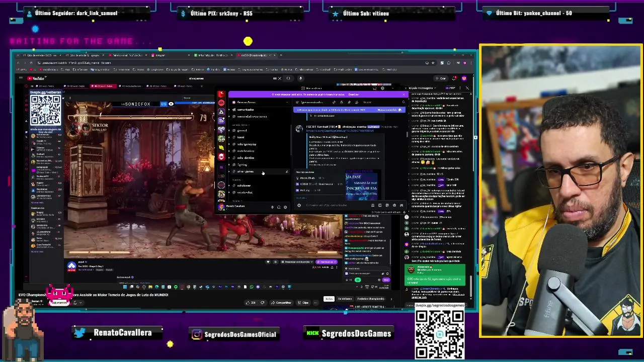Add a new stream tab with plus
Viewport: 644px width, 362px height.
pyautogui.click(x=202, y=86)
